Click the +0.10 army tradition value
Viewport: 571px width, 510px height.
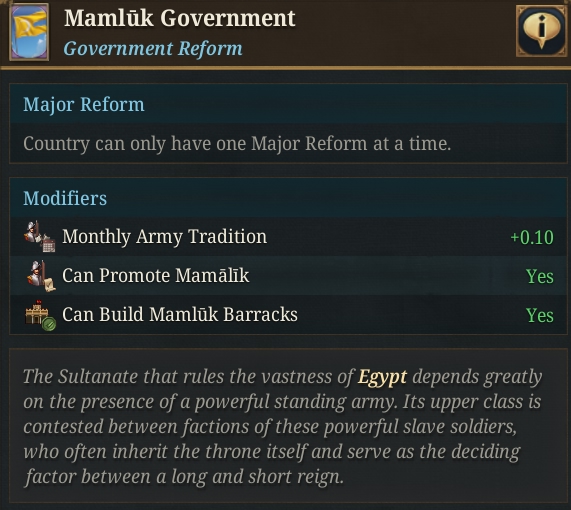[532, 237]
